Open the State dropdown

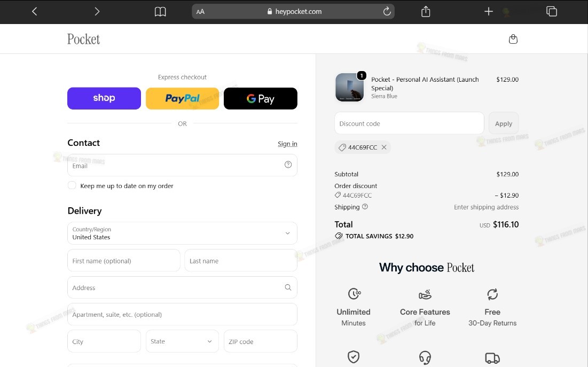pyautogui.click(x=182, y=341)
